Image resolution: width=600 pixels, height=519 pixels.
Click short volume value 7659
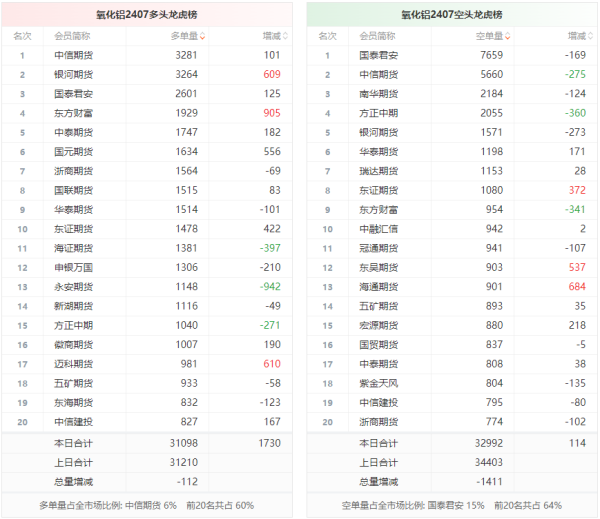492,55
